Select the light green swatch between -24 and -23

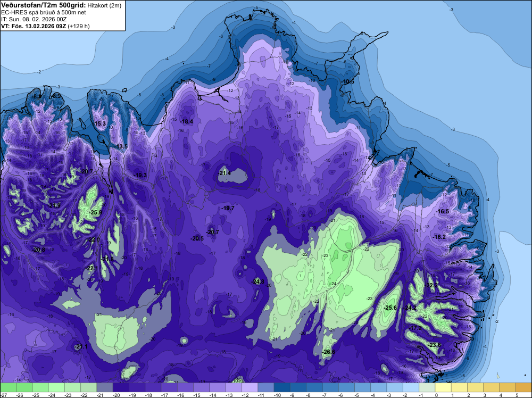pyautogui.click(x=56, y=387)
